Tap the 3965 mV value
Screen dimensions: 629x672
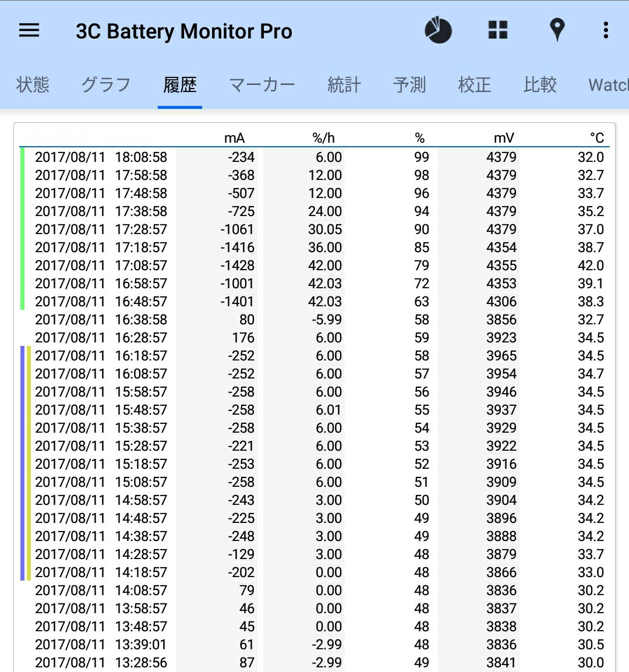point(501,356)
